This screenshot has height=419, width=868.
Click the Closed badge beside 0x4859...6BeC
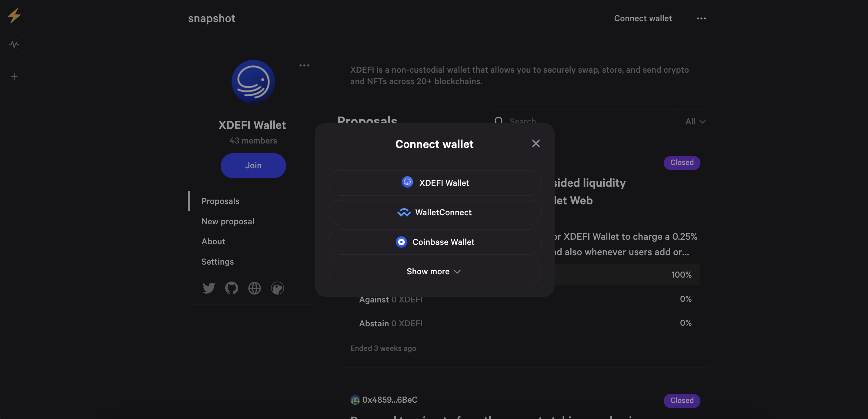[682, 401]
